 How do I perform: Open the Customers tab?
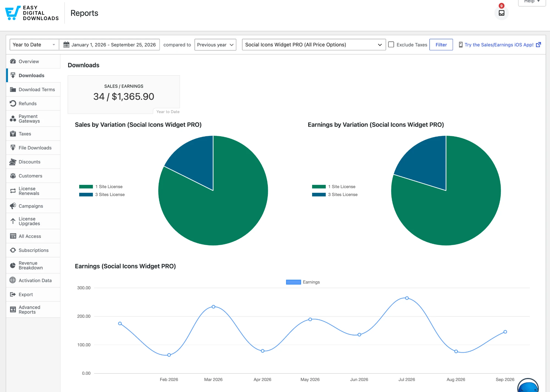tap(33, 176)
